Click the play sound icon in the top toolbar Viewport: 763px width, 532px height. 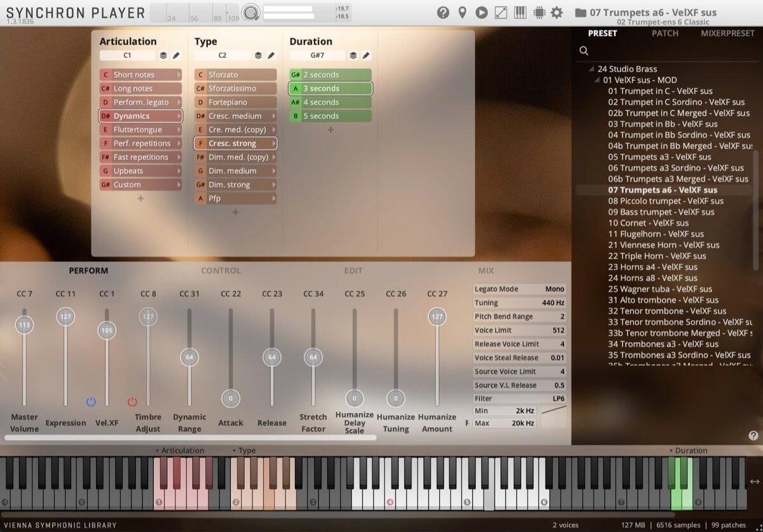pos(481,12)
